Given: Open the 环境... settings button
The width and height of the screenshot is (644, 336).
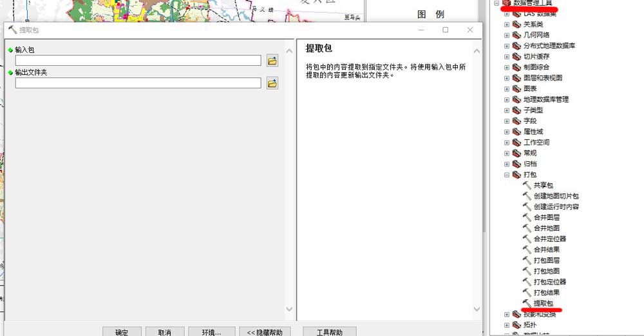Looking at the screenshot, I should pos(211,332).
